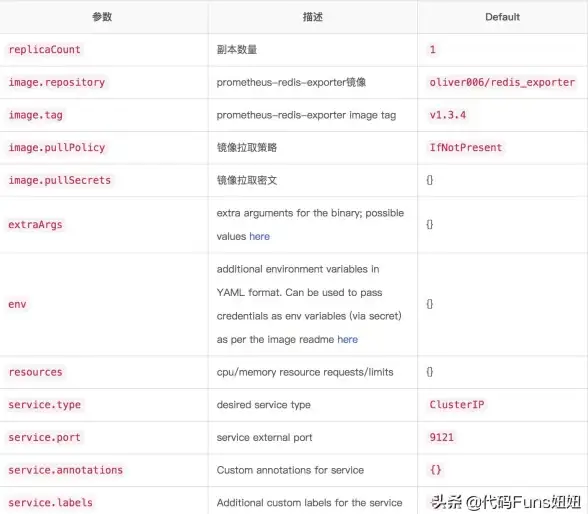Click the '描述' column header
The height and width of the screenshot is (514, 588).
pyautogui.click(x=313, y=17)
